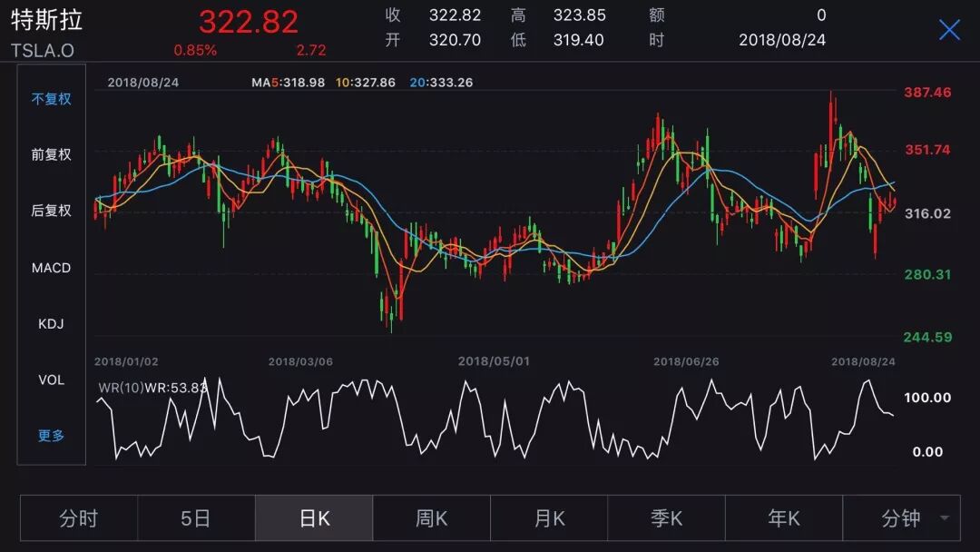Click the 2018/08/24 date axis label
This screenshot has height=552, width=980.
(863, 362)
